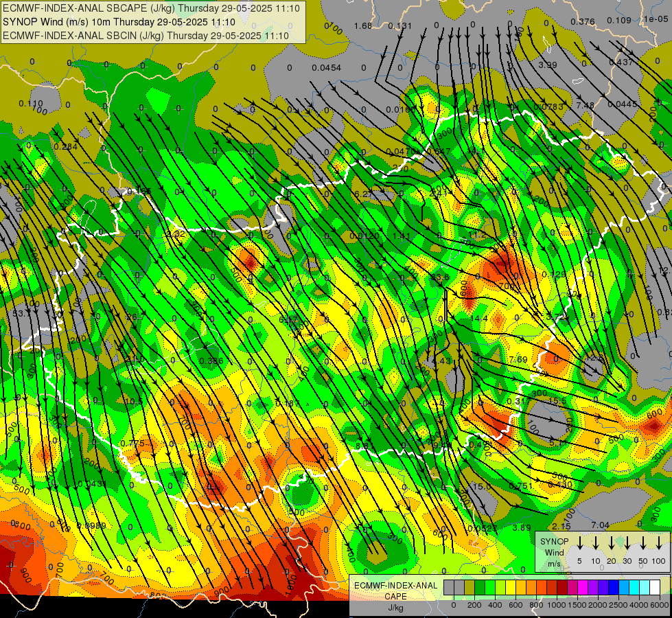
Task: Click the SYNOP Wind 10m title line
Action: (119, 22)
